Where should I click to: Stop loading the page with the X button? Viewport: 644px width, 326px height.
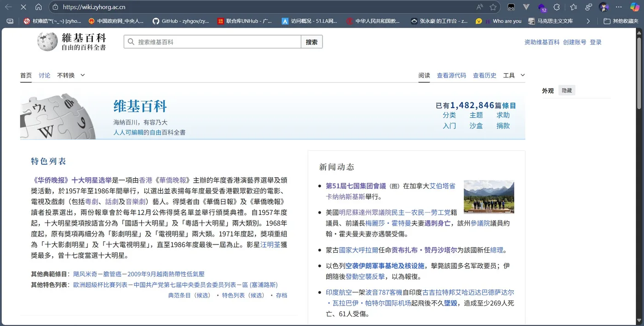23,7
